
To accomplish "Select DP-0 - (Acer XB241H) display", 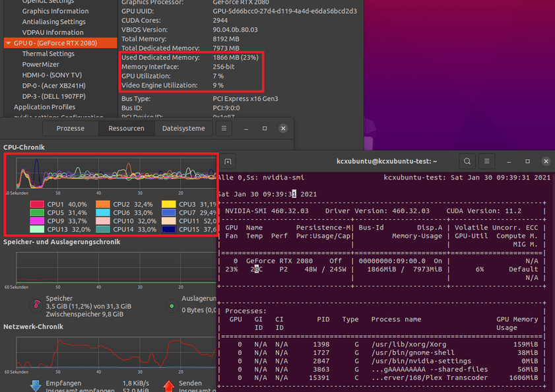I will 54,85.
